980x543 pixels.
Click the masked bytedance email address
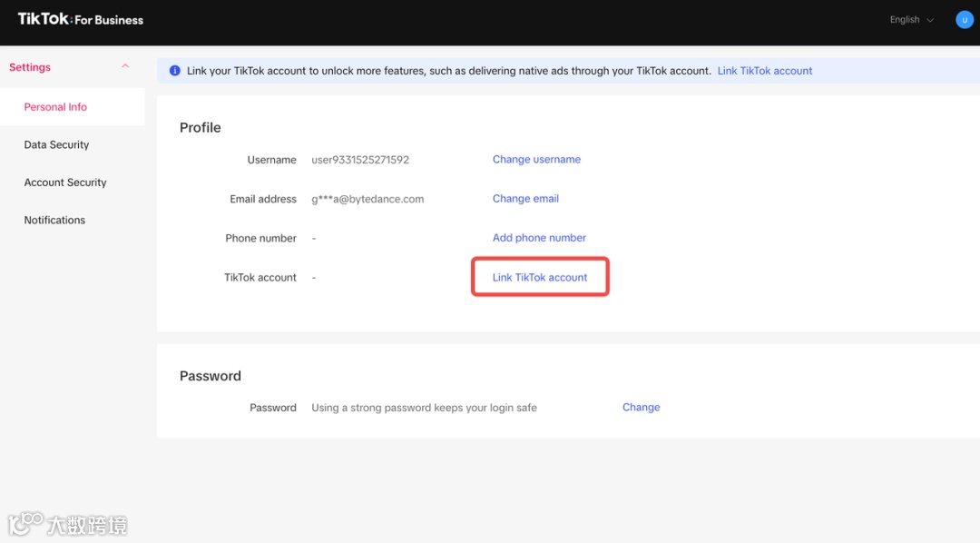367,199
